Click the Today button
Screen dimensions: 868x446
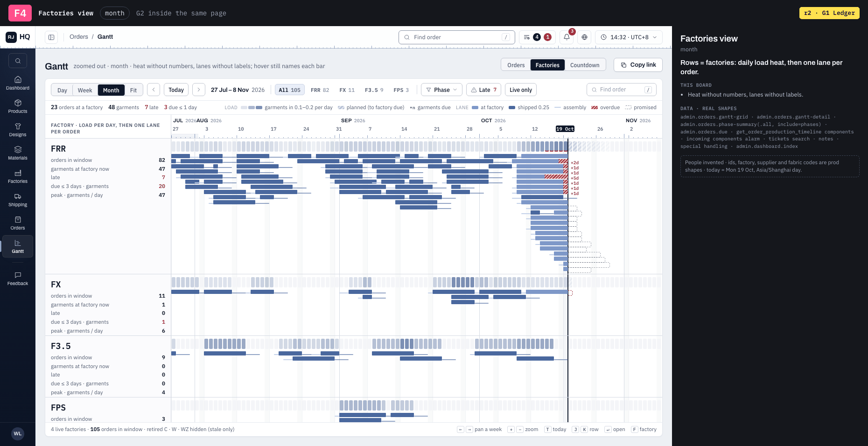tap(176, 90)
